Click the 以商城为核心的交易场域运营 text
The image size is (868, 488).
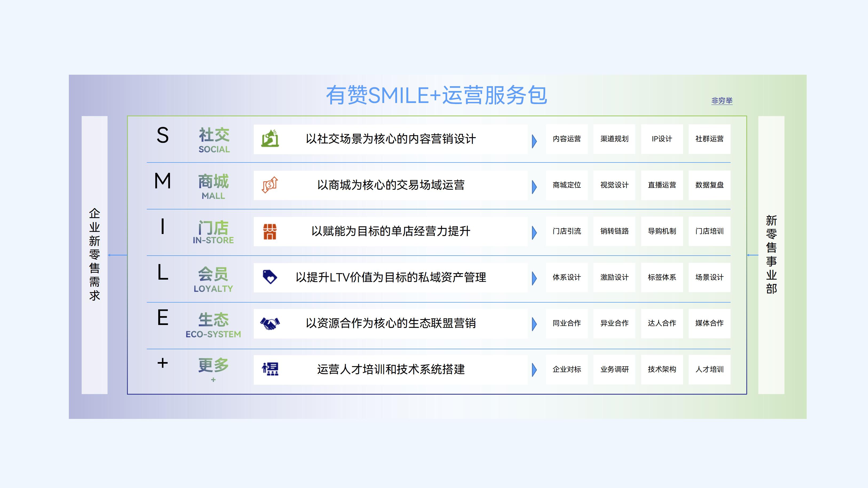[x=391, y=185]
